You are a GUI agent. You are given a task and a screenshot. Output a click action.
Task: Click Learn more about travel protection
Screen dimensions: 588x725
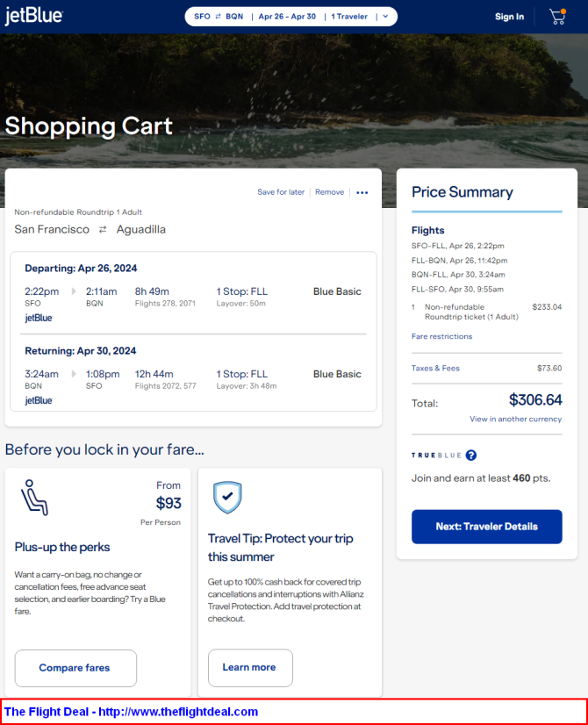pyautogui.click(x=249, y=667)
